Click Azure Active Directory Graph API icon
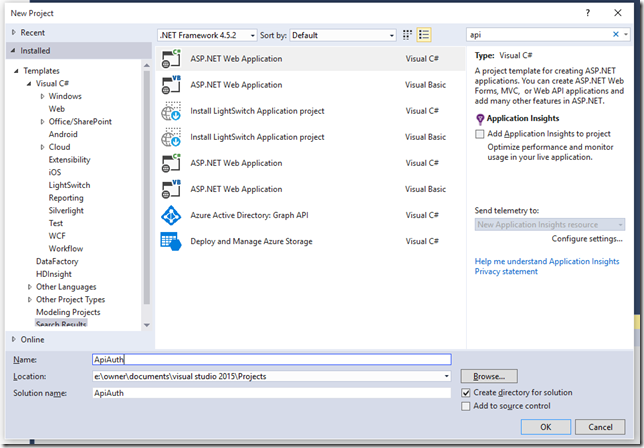The height and width of the screenshot is (448, 644). click(x=171, y=215)
